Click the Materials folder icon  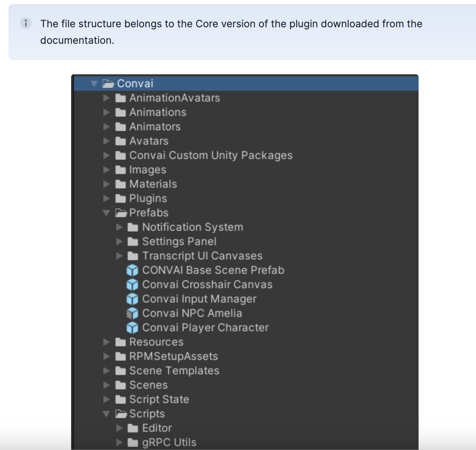121,184
